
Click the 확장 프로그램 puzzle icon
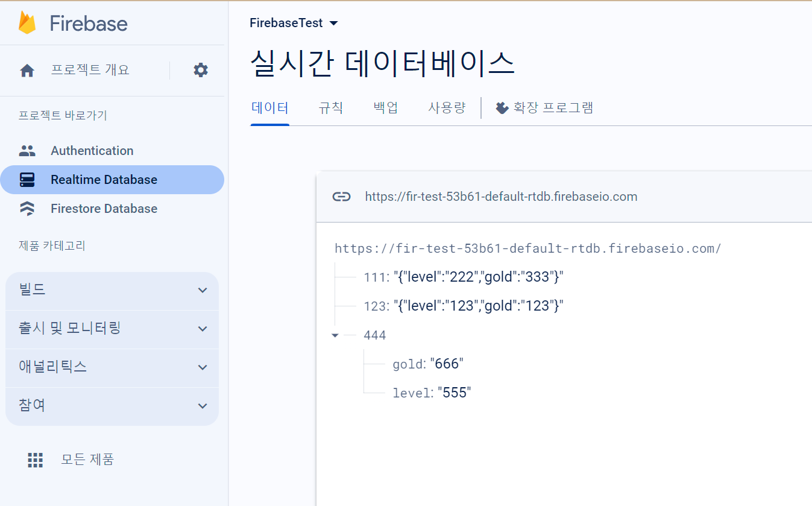point(502,108)
